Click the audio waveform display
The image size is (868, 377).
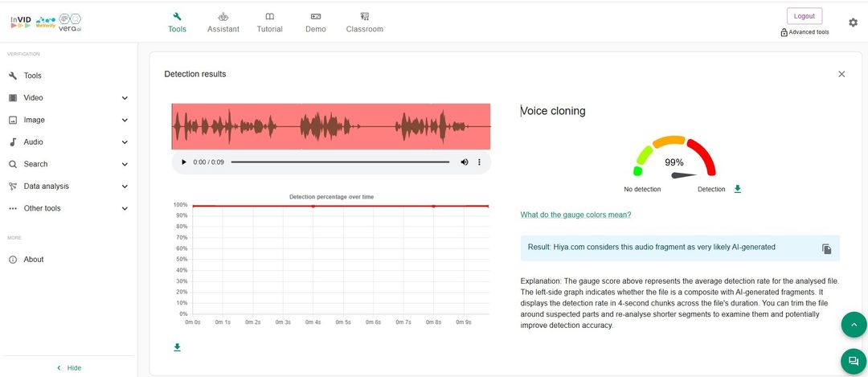pos(330,126)
